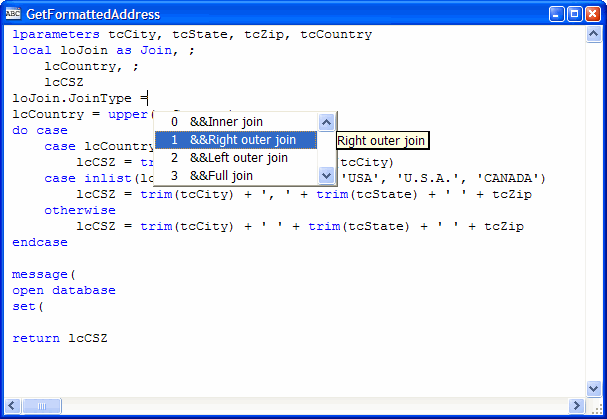Pick the Left outer join option
The image size is (607, 419).
[x=238, y=158]
